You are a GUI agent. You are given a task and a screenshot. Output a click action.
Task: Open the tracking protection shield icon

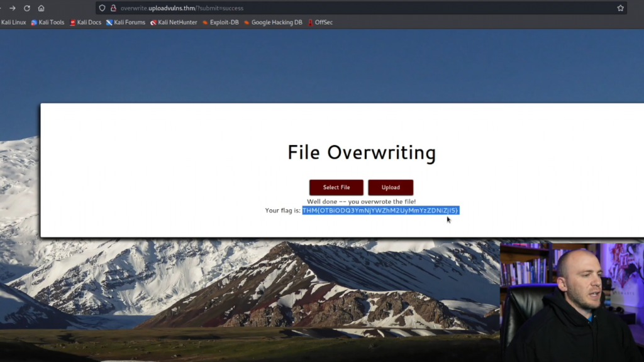[103, 8]
